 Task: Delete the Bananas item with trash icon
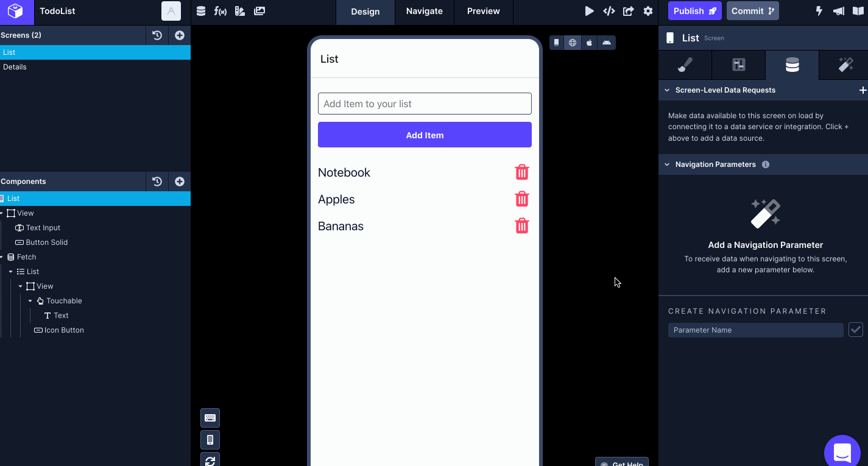pyautogui.click(x=522, y=226)
